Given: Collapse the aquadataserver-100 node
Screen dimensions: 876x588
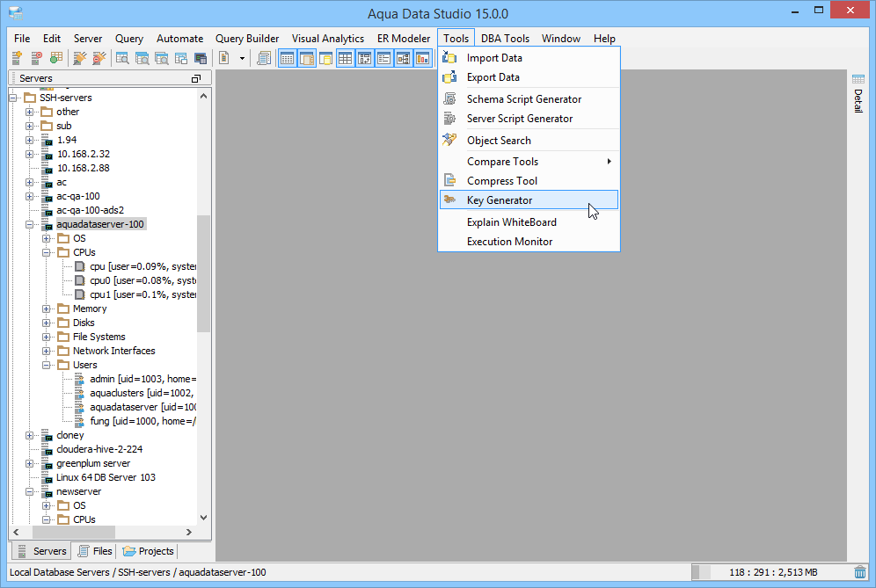Looking at the screenshot, I should pos(30,224).
